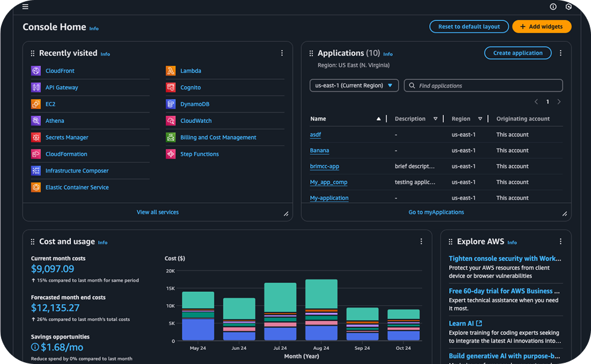This screenshot has width=591, height=364.
Task: Click the Create application button
Action: tap(518, 53)
